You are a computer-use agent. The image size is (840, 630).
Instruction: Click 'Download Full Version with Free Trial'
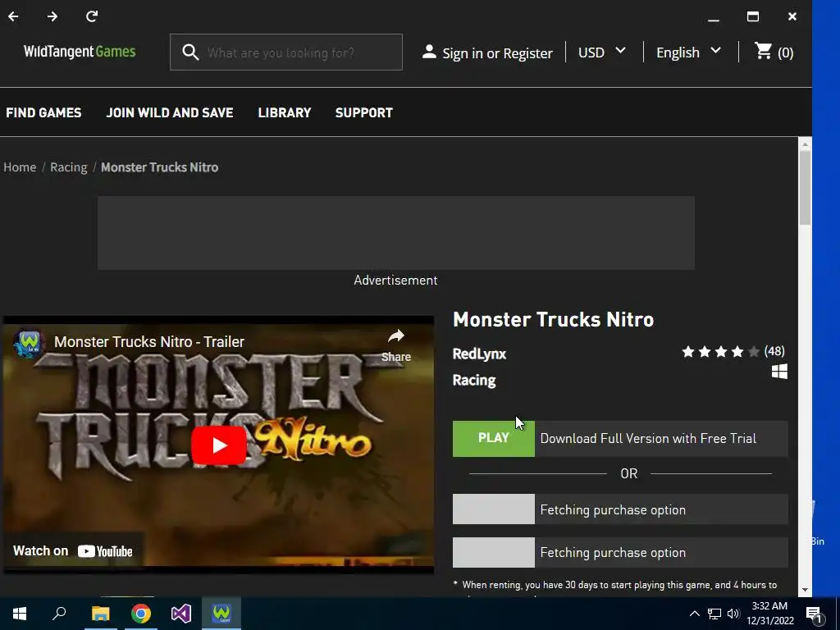[648, 439]
